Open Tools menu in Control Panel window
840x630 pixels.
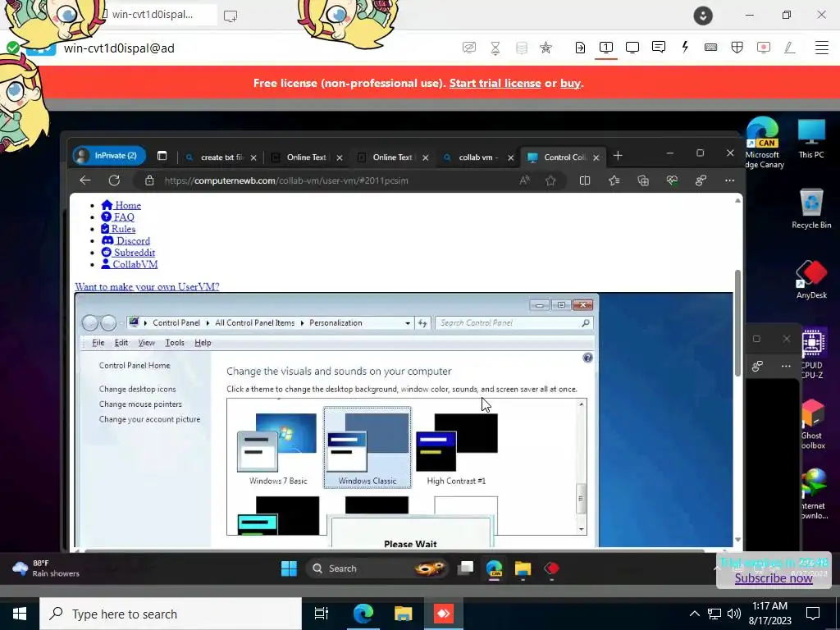[x=175, y=343]
